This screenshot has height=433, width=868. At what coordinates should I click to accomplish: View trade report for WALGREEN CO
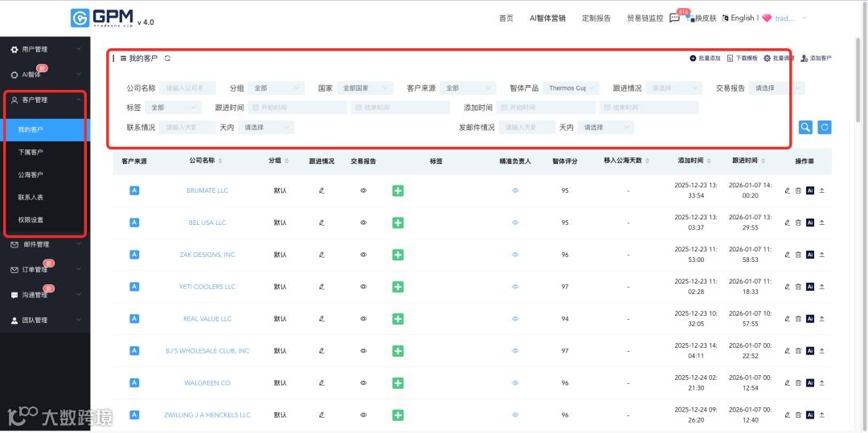pos(364,383)
